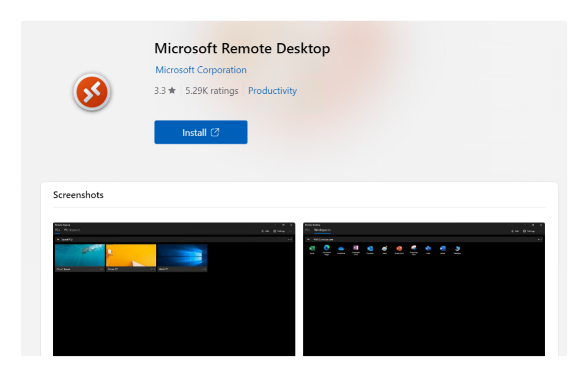588x377 pixels.
Task: Open the second screenshot showing Workspaces apps
Action: [x=424, y=289]
